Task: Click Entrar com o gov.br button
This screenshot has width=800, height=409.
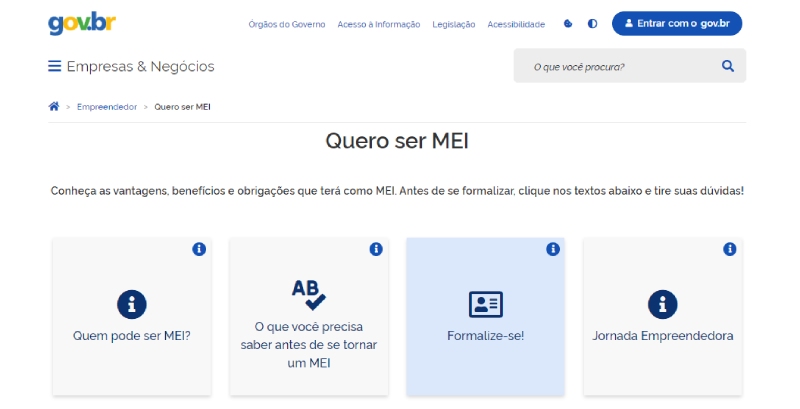Action: coord(677,23)
